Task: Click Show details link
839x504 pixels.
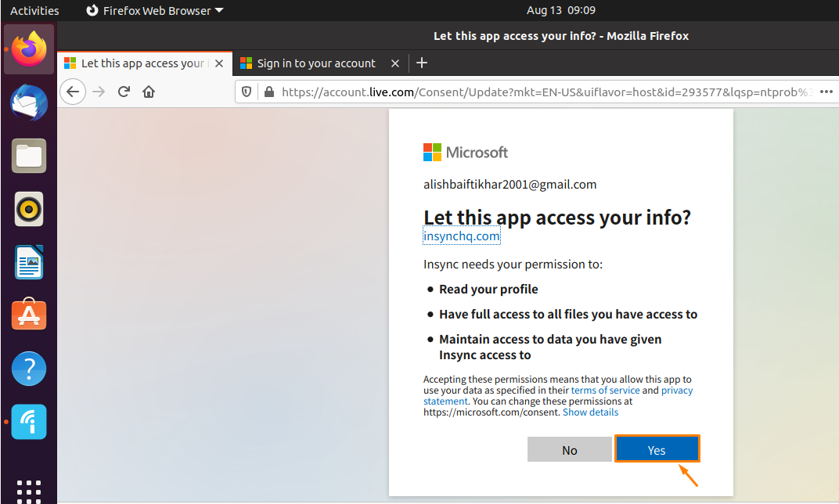Action: 590,412
